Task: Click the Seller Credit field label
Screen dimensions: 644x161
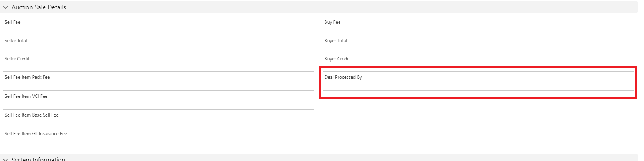Action: (17, 59)
